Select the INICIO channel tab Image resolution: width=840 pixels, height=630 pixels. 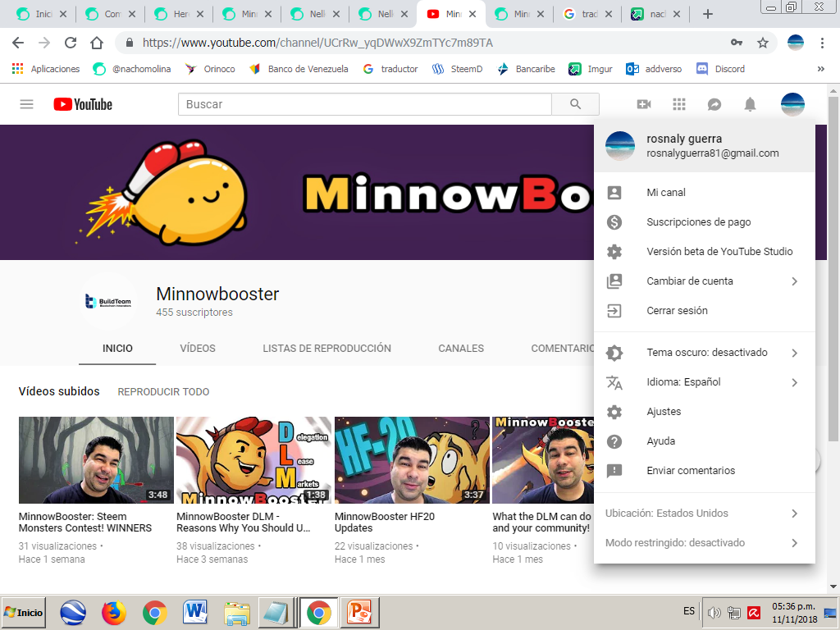[117, 348]
